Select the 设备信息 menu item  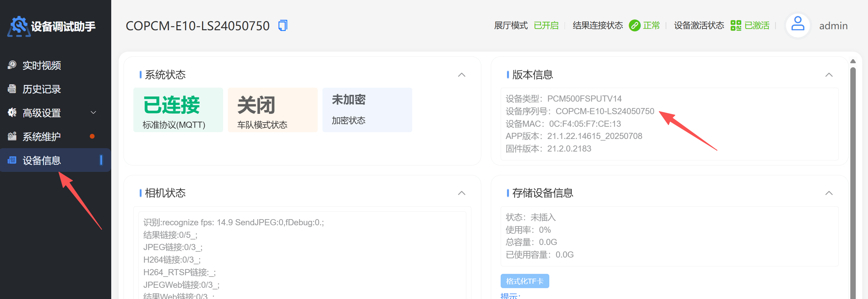coord(55,160)
